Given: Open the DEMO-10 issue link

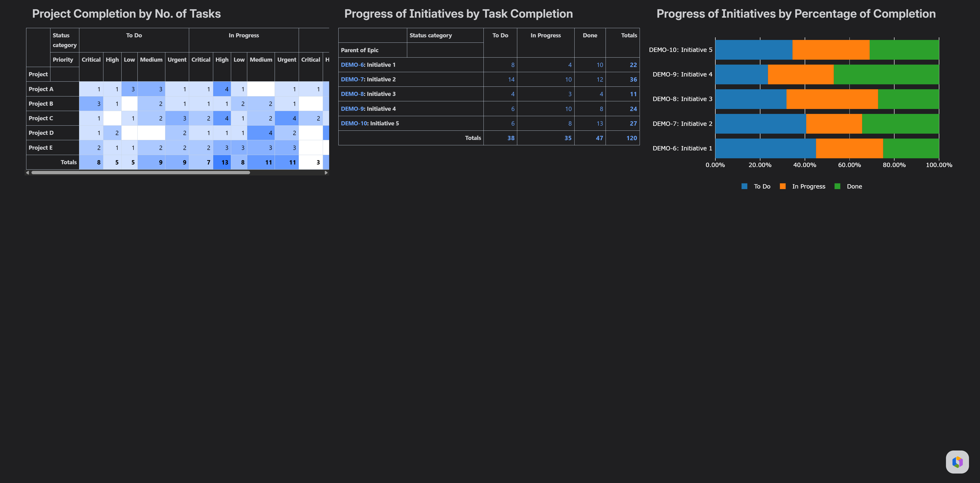Looking at the screenshot, I should coord(354,123).
